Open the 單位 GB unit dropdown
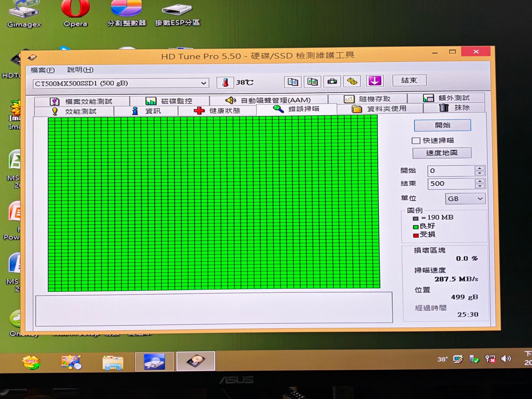The image size is (532, 399). click(x=465, y=199)
